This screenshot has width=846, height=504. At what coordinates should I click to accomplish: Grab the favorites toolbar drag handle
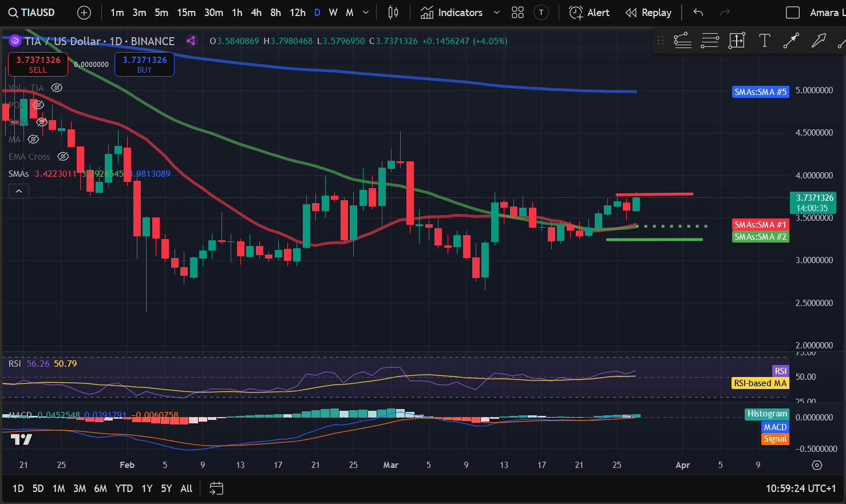(661, 41)
